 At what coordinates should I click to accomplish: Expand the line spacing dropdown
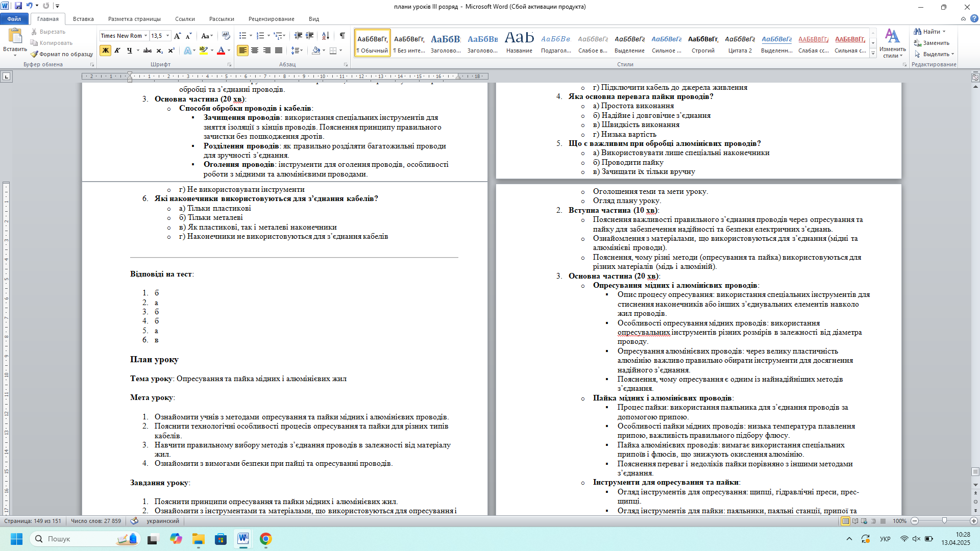[x=302, y=51]
